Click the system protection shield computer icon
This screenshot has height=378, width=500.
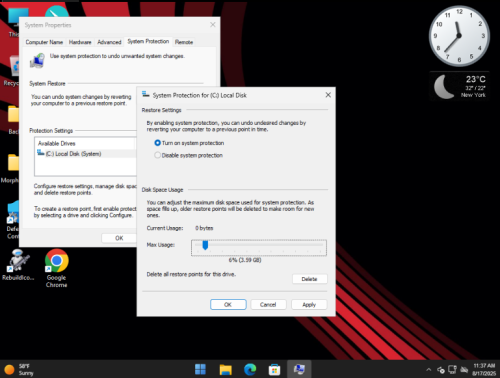(x=37, y=60)
